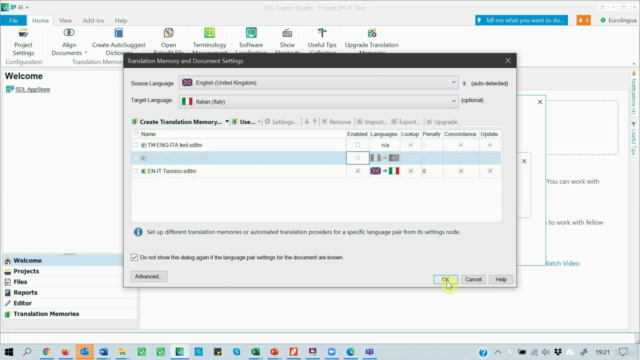The width and height of the screenshot is (640, 360).
Task: Collapse the ribbon with the chevron
Action: click(634, 63)
